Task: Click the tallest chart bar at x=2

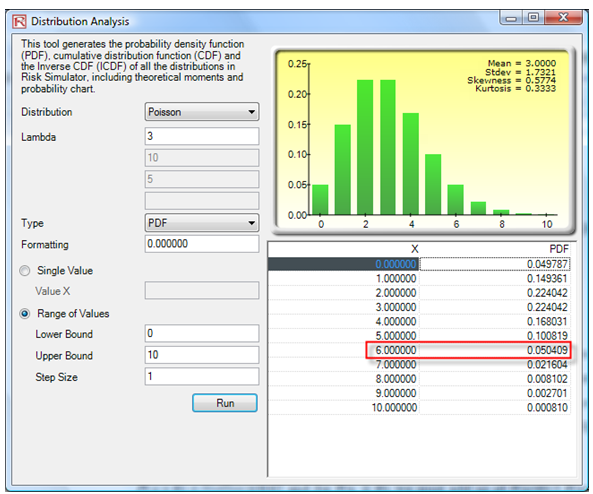Action: (365, 147)
